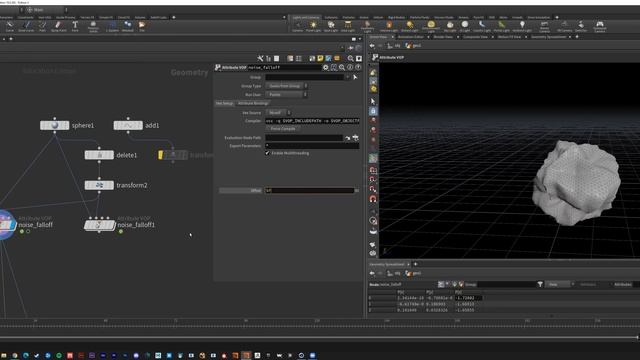Screen dimensions: 640x360
Task: Click the network editor find magnifier icon
Action: [x=351, y=59]
